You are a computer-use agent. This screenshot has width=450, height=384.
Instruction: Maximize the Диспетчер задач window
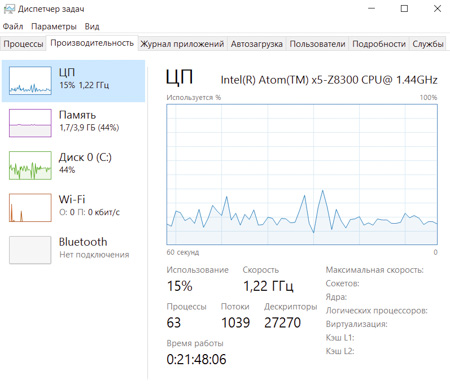click(404, 9)
